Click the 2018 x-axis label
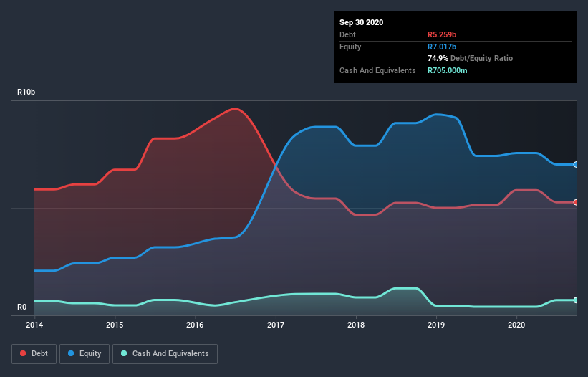 (x=356, y=325)
